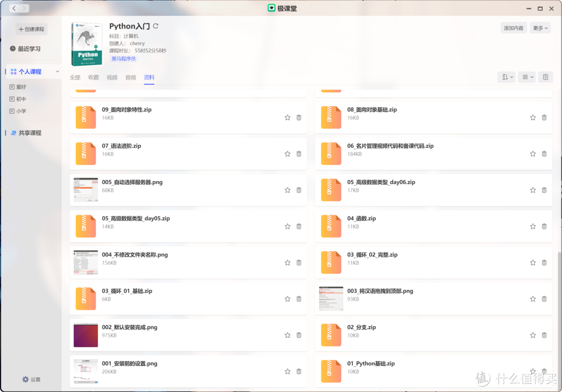This screenshot has width=562, height=392.
Task: Star the 04_函数.zip file
Action: 533,226
